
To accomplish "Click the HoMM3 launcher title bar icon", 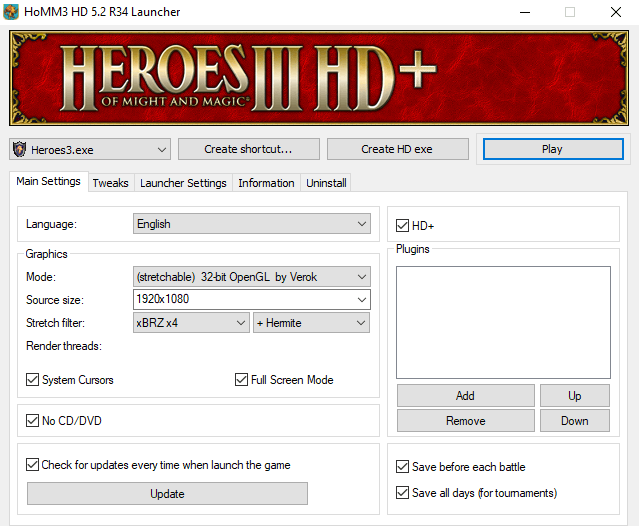I will [x=11, y=12].
